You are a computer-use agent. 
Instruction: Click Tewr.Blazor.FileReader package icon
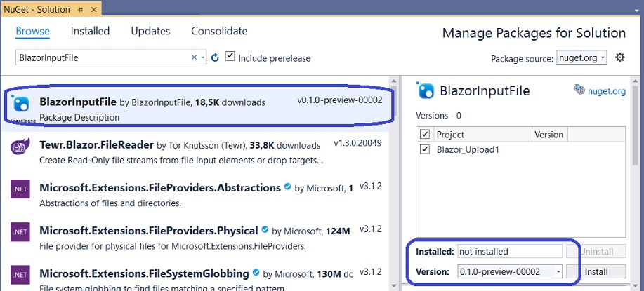coord(20,147)
